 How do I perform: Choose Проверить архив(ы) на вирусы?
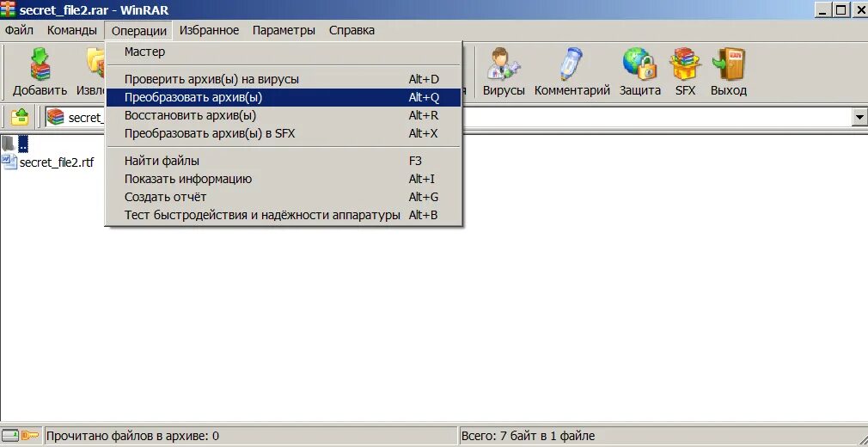click(x=284, y=79)
